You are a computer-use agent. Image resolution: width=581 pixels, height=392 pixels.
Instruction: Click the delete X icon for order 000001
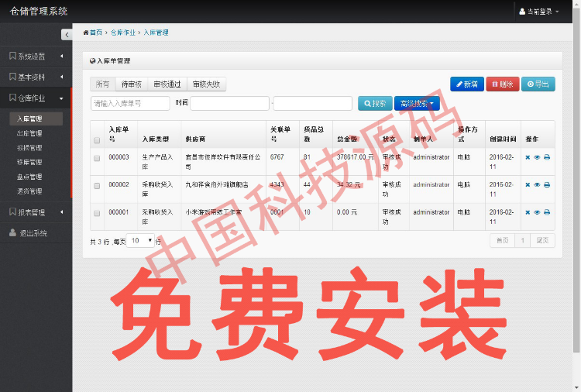528,212
